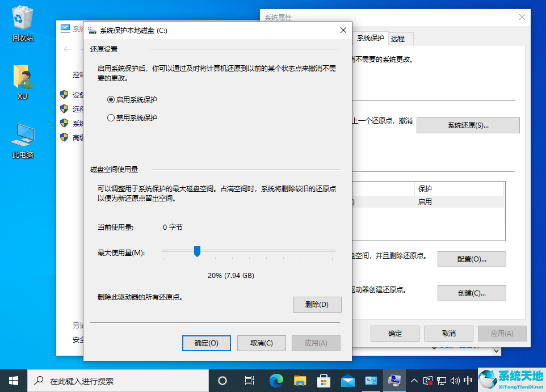Open the This PC (此电脑) desktop icon

(23, 140)
